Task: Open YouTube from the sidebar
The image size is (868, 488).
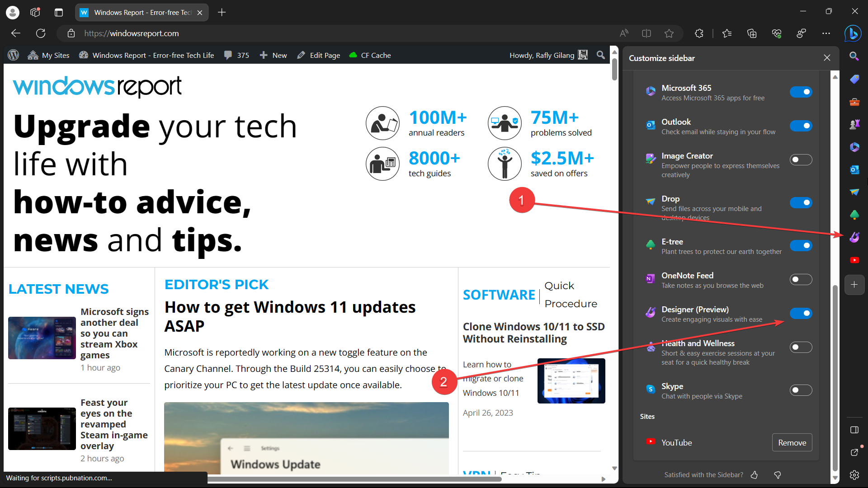Action: [854, 260]
